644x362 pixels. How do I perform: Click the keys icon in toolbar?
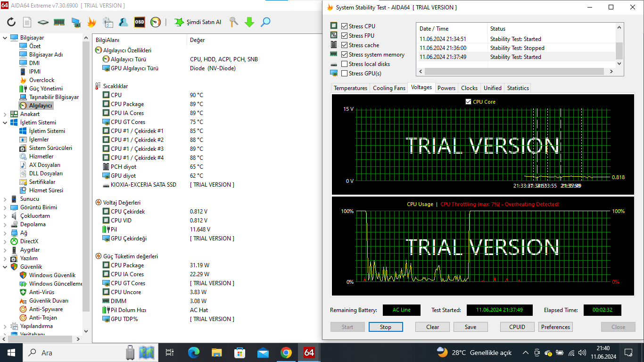[x=233, y=22]
